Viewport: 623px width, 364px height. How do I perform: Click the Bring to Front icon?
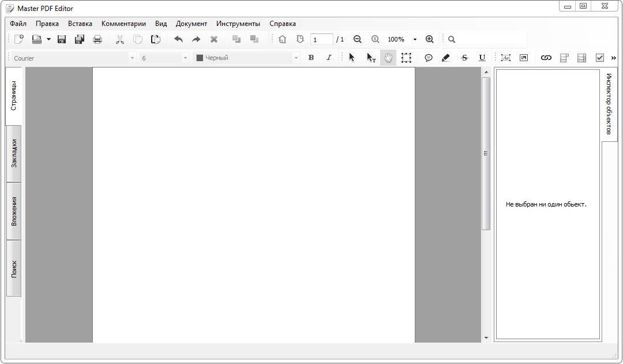point(237,39)
